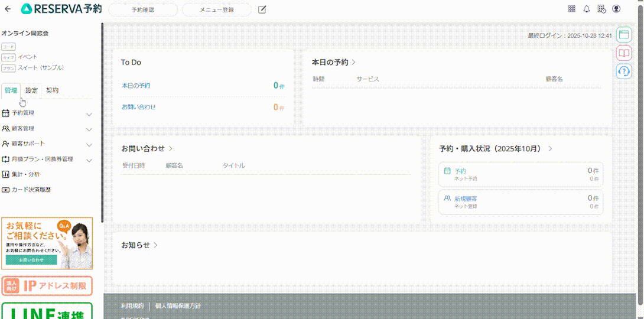Click the サービス column header

(x=367, y=79)
